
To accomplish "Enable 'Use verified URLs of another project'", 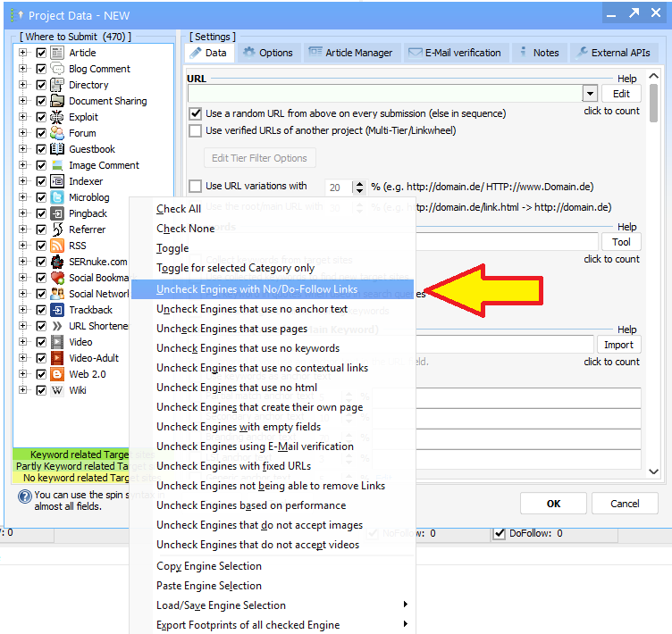I will 196,130.
